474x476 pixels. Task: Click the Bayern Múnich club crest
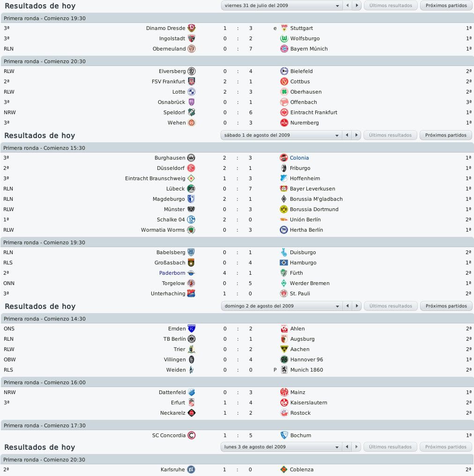coord(284,49)
